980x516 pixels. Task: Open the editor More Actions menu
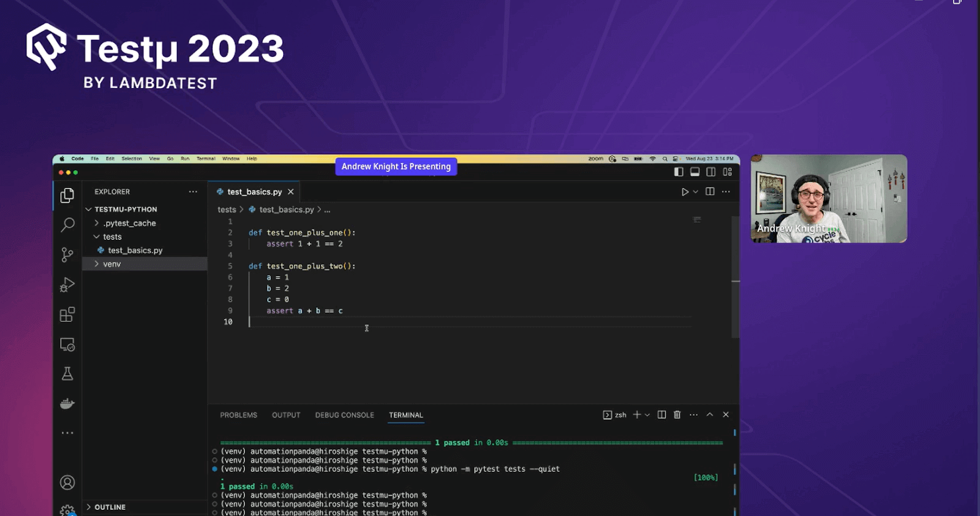(x=726, y=192)
